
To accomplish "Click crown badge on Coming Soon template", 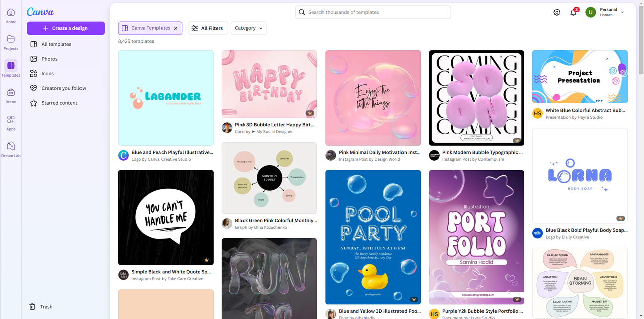I will (x=517, y=140).
